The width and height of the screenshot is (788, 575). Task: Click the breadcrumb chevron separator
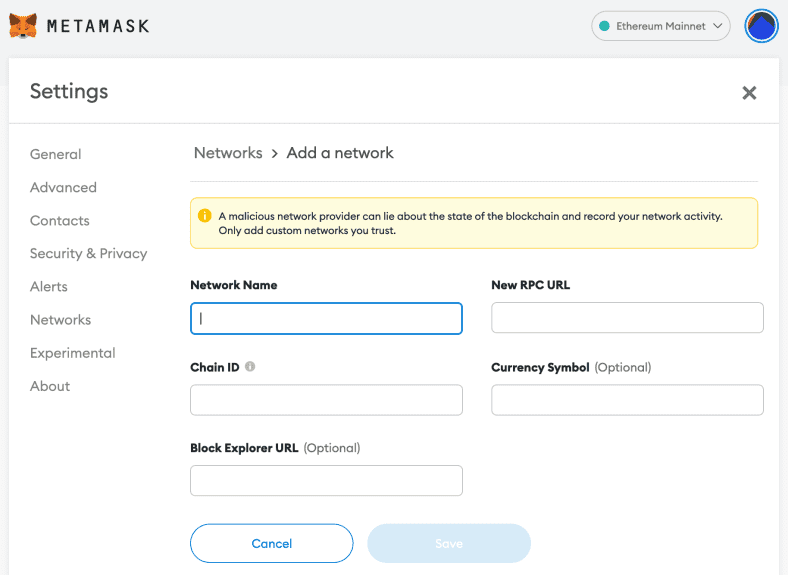274,154
